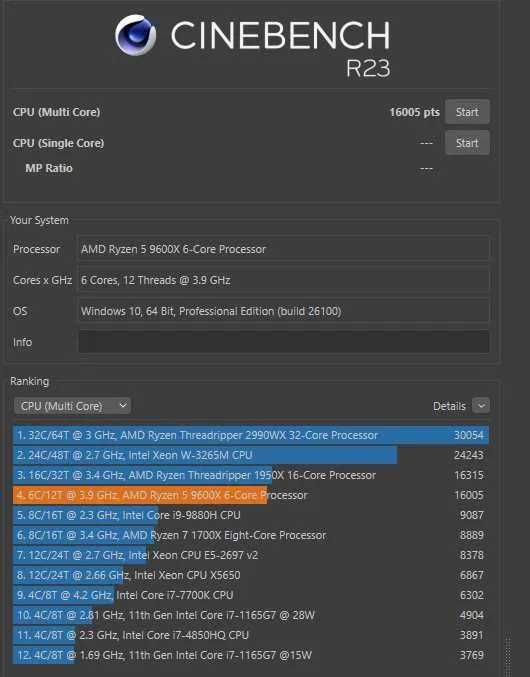Click the 16005 pts multi core score

[414, 112]
